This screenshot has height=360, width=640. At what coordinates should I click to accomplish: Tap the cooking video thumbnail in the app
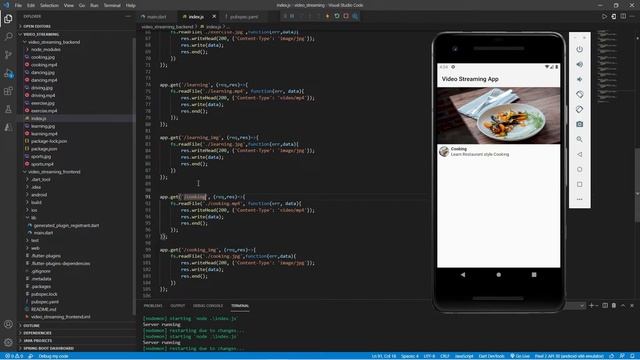click(498, 116)
